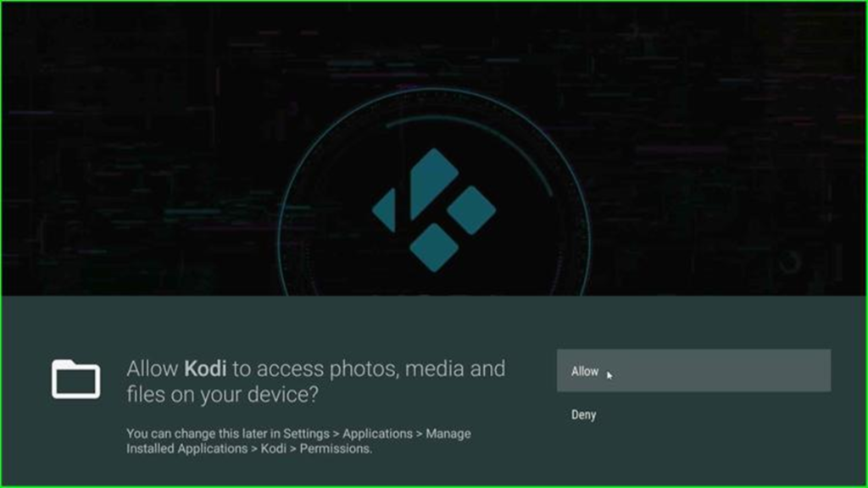Viewport: 868px width, 488px height.
Task: Click the right diamond of Kodi logo
Action: tap(471, 210)
